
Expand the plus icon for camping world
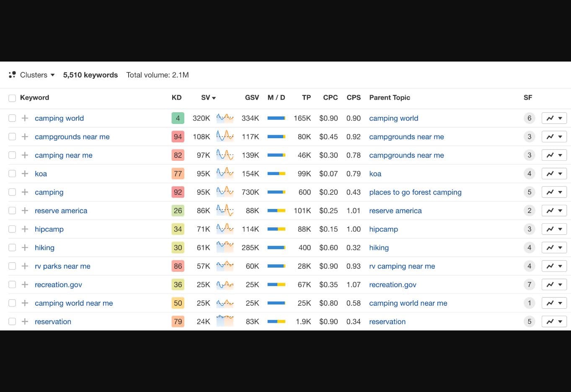click(x=25, y=118)
